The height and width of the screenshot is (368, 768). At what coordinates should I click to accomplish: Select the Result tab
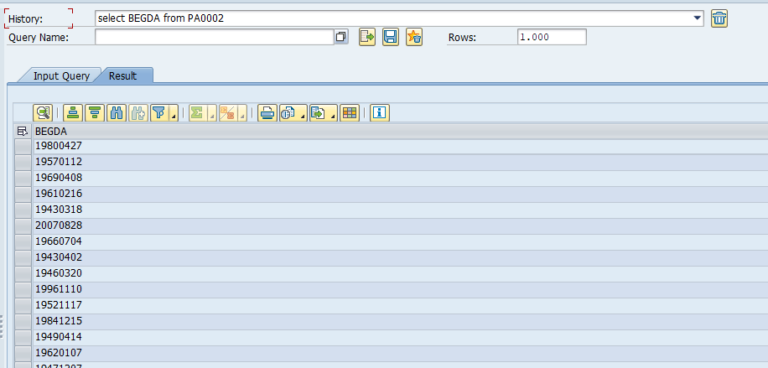pos(122,76)
